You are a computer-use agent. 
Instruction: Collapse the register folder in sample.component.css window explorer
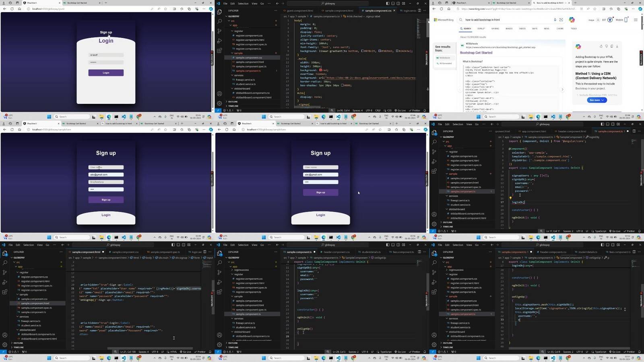point(239,31)
